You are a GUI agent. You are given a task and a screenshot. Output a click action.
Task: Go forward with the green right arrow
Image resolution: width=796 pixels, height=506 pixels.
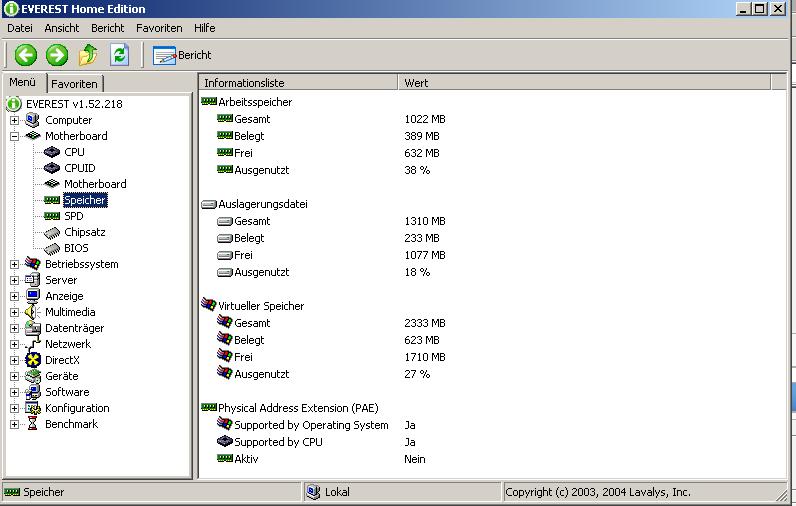click(x=57, y=55)
